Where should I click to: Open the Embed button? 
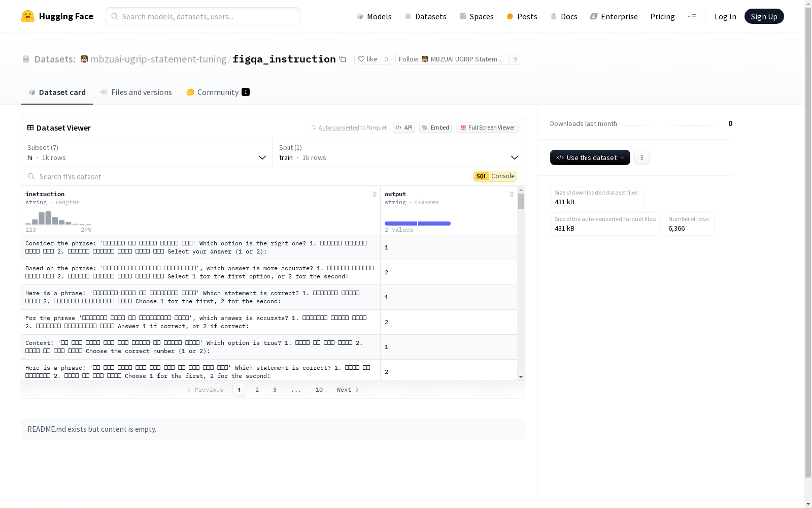[x=435, y=128]
